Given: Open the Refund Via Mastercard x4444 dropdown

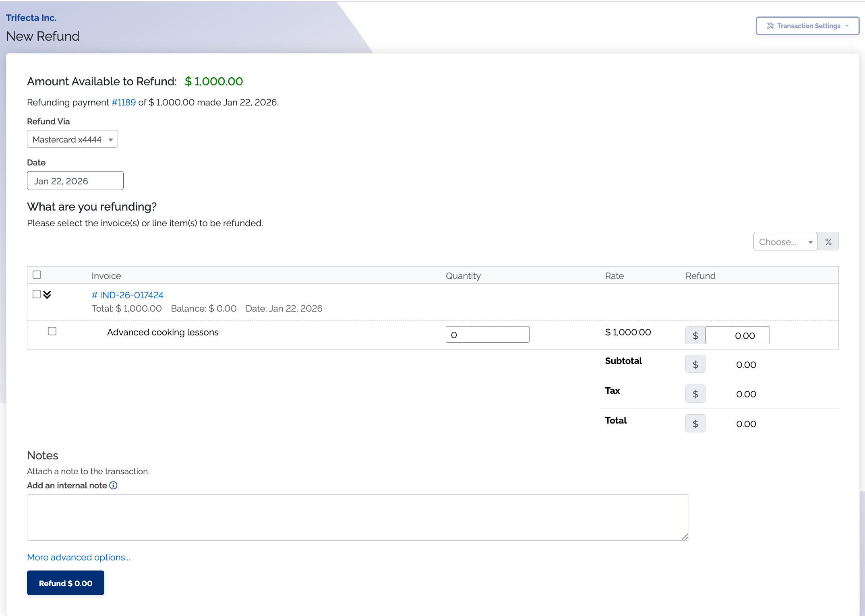Looking at the screenshot, I should (x=72, y=139).
